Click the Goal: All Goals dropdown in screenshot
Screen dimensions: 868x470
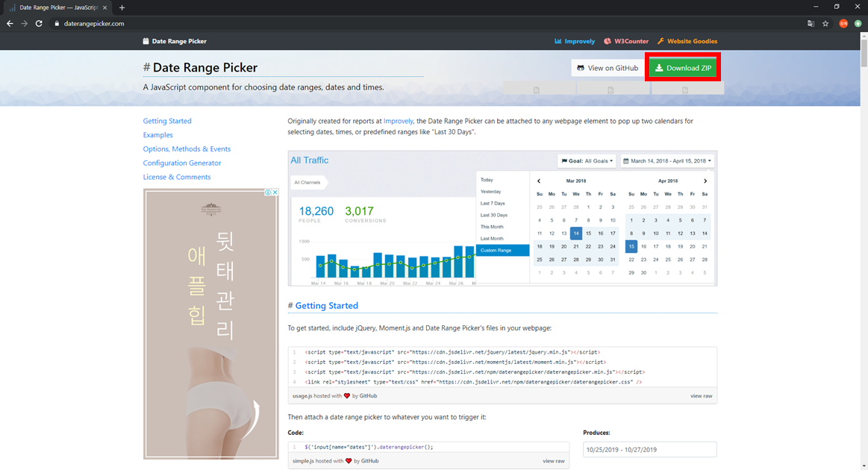(587, 161)
